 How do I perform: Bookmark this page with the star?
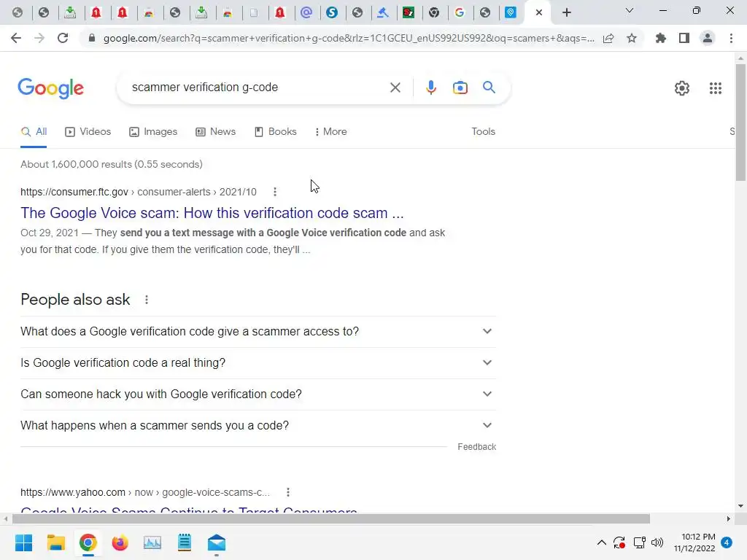pos(632,38)
